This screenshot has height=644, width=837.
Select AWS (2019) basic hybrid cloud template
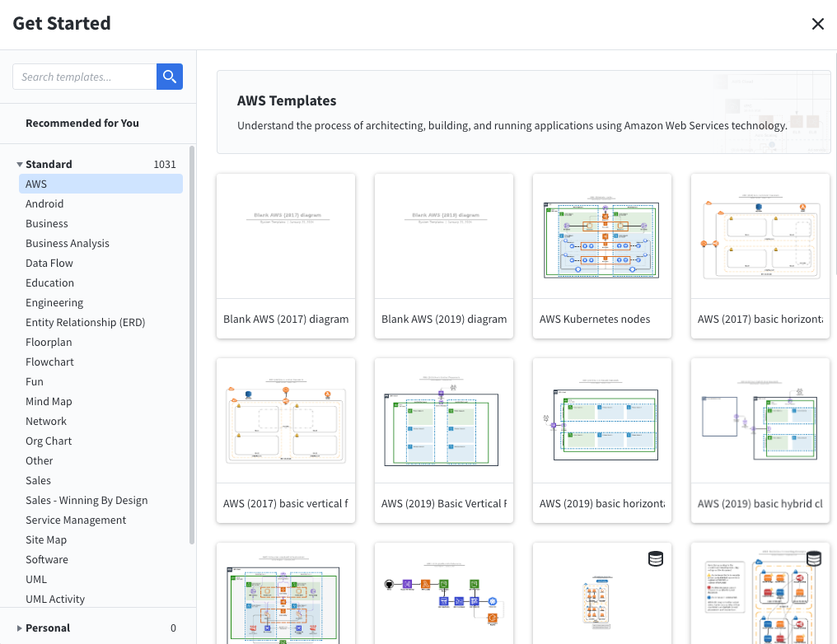point(760,441)
